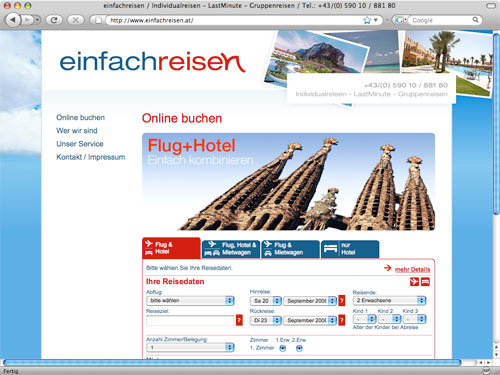Click the red help icon next to Reiseziel
Image resolution: width=500 pixels, height=375 pixels.
(x=239, y=320)
